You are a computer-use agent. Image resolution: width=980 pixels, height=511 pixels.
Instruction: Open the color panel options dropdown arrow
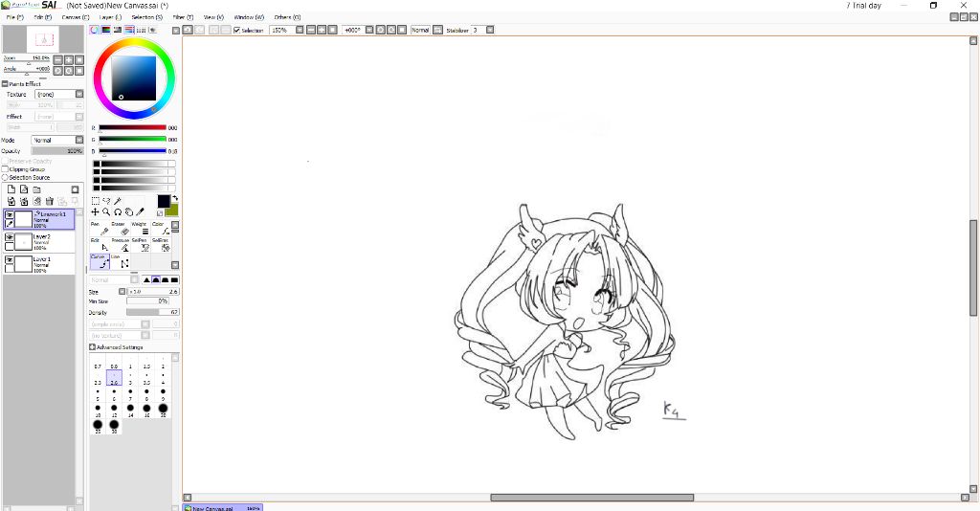click(176, 30)
